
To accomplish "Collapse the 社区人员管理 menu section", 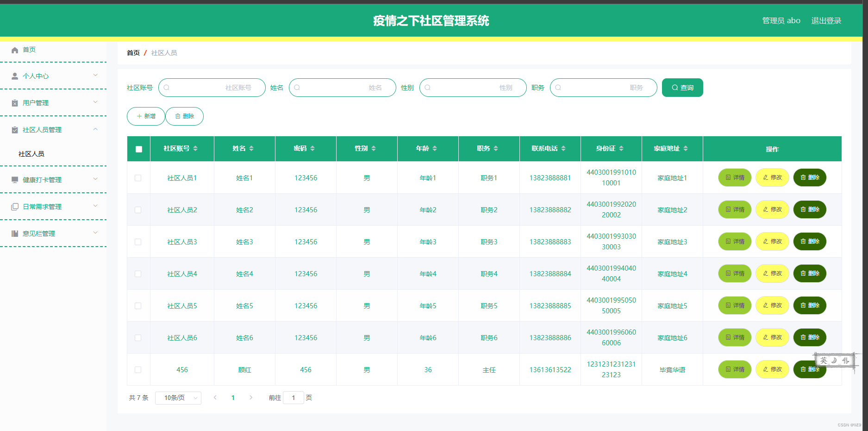I will [41, 130].
